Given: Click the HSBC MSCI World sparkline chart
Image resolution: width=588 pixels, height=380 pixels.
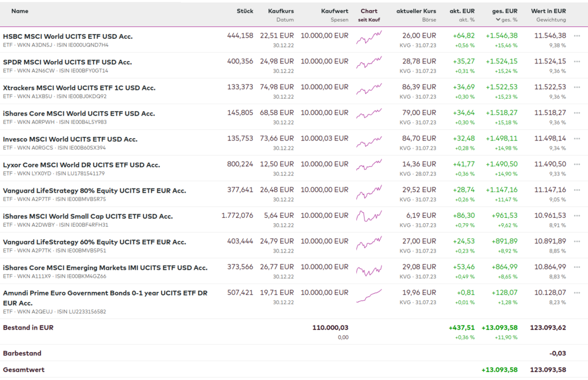Looking at the screenshot, I should [x=369, y=39].
